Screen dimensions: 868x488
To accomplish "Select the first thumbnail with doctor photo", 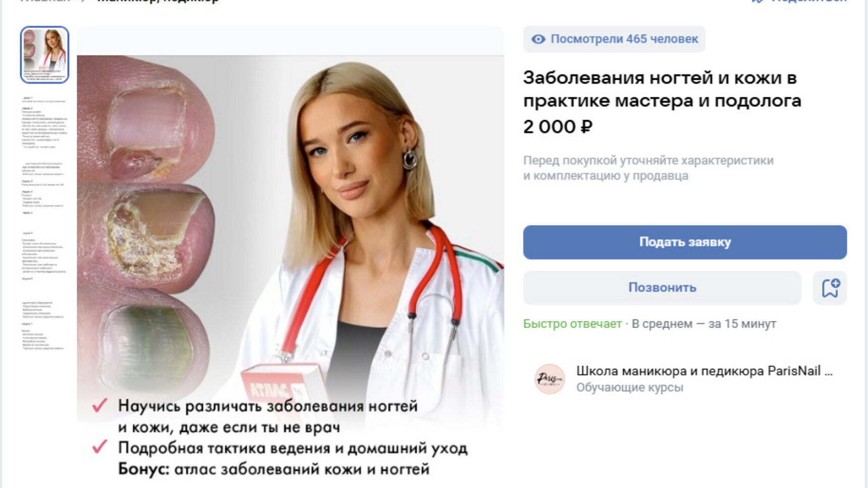I will (44, 55).
